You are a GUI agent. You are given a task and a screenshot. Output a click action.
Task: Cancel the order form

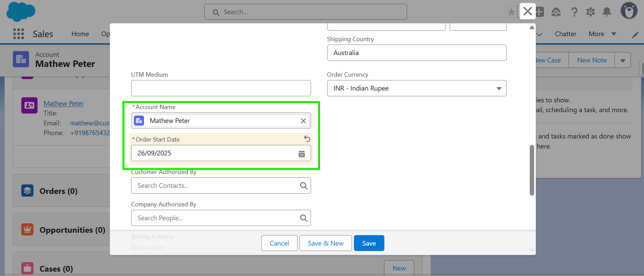tap(279, 243)
